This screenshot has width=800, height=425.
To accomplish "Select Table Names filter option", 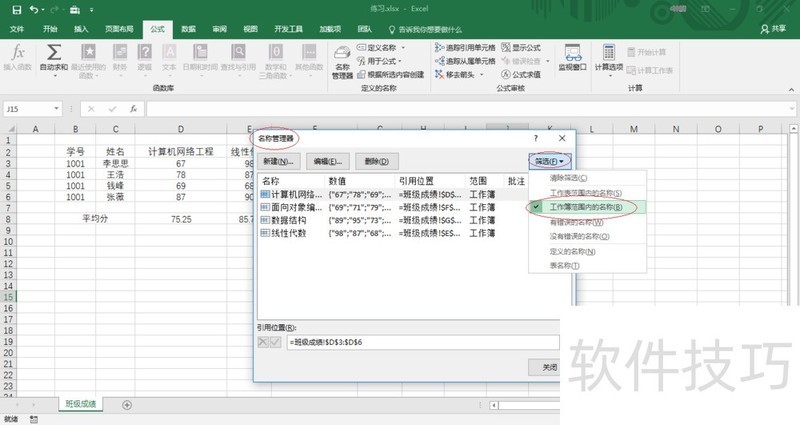I will point(587,266).
